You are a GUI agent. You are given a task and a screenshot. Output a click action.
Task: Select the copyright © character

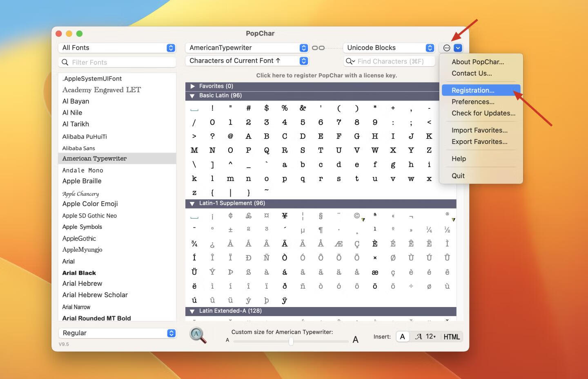coord(357,215)
